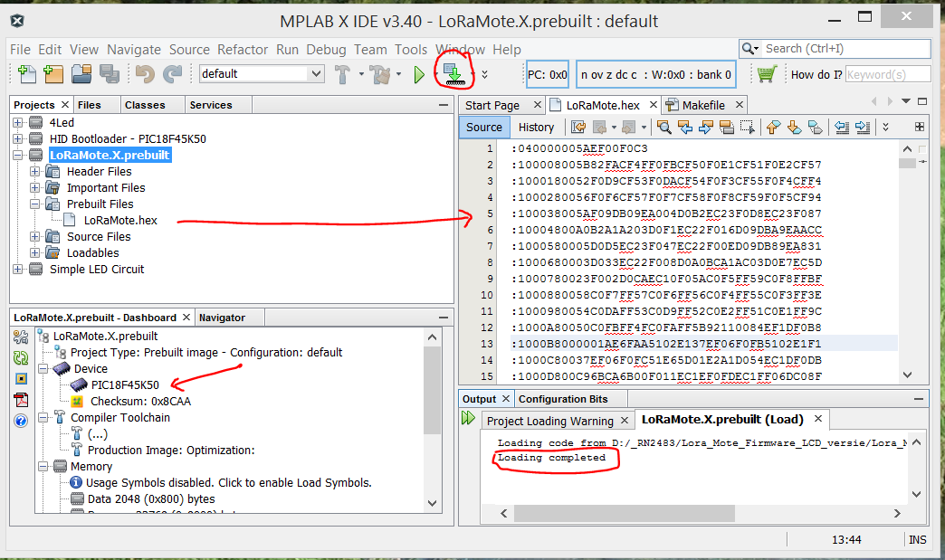Run the project with the green play icon

click(x=419, y=75)
